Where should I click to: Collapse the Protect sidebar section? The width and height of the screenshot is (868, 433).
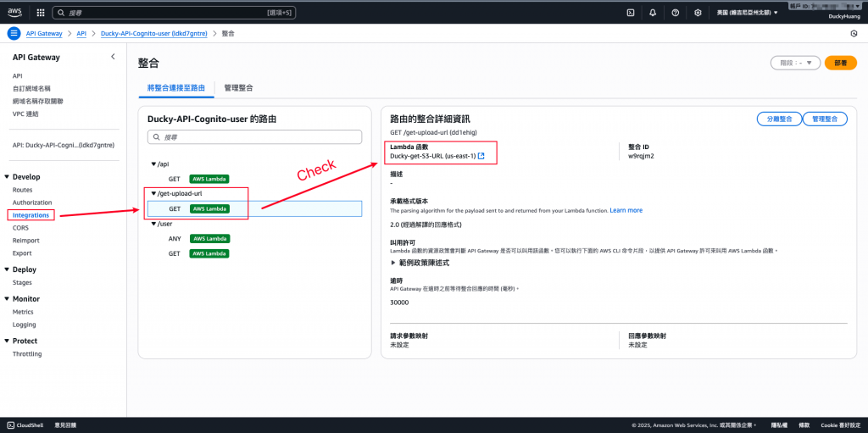tap(7, 341)
